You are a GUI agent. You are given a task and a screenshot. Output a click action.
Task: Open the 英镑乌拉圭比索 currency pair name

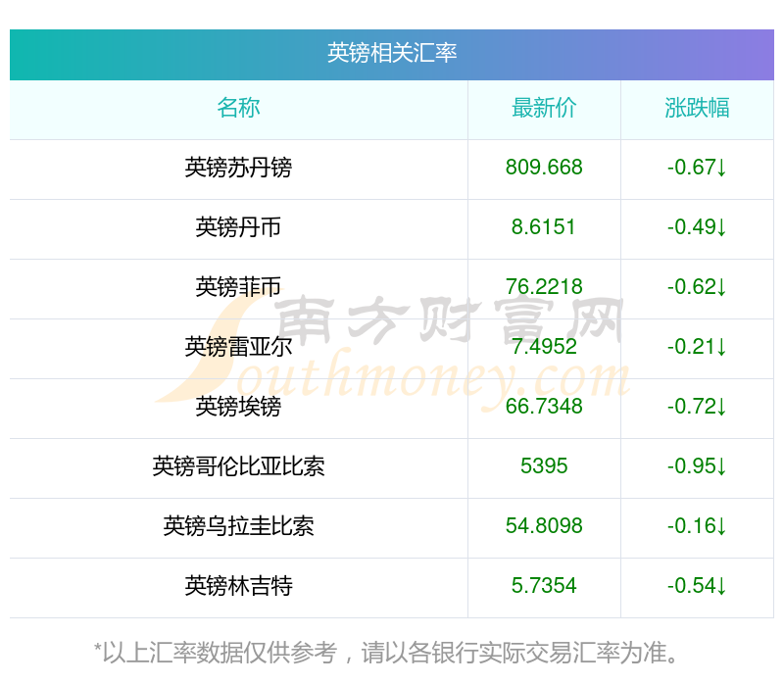pos(238,526)
